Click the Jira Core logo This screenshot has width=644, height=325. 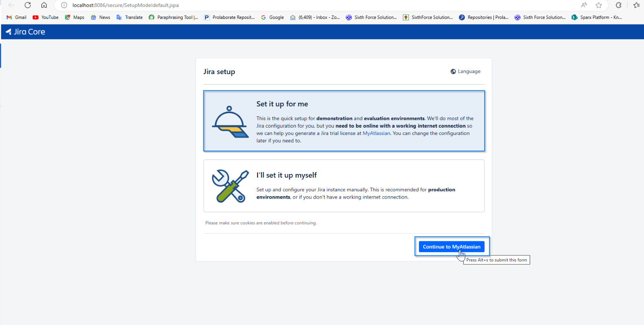tap(25, 32)
